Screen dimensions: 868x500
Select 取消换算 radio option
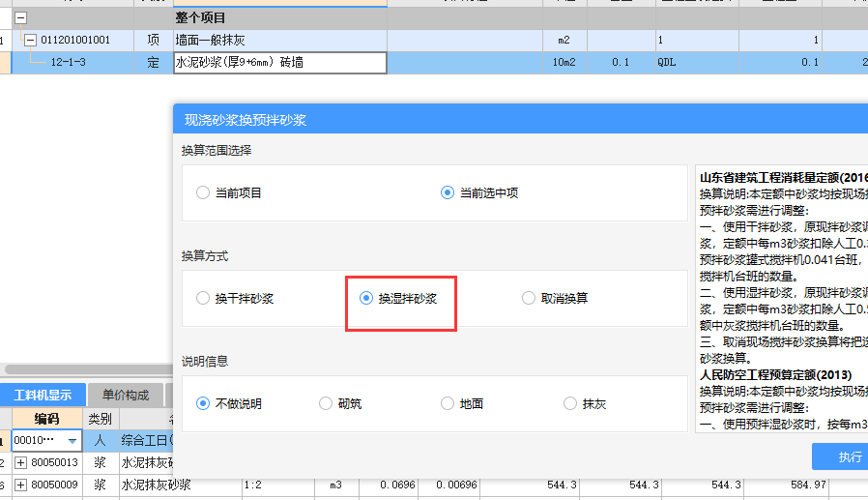coord(529,299)
